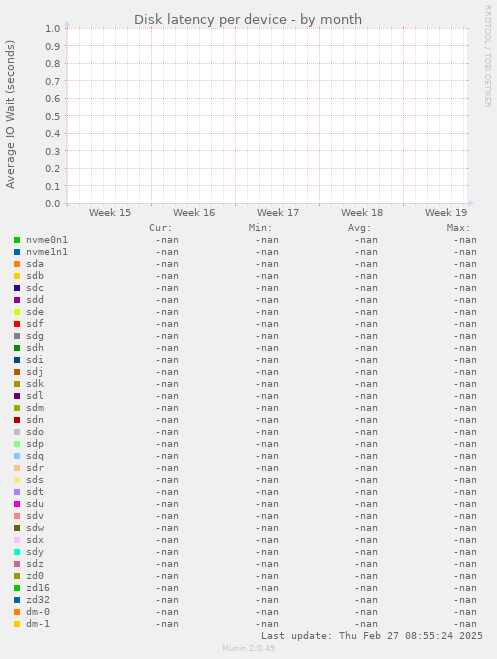Click the Avg: column header
The image size is (497, 659).
click(360, 228)
